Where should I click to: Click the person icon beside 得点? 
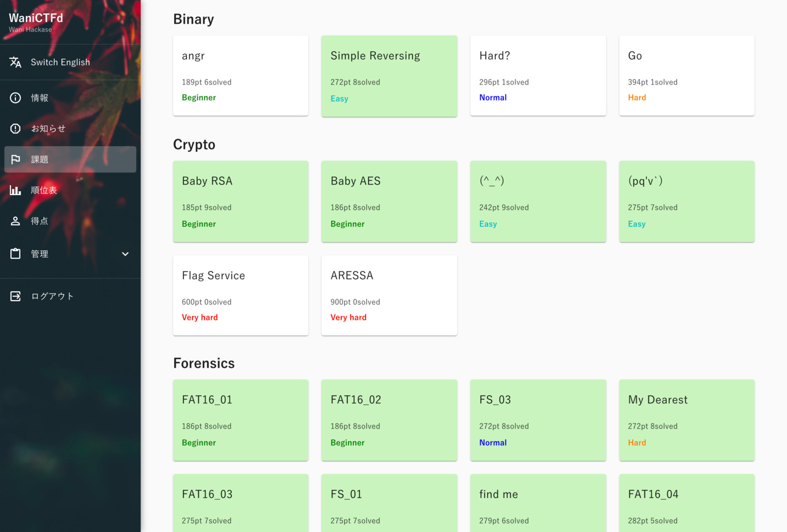15,221
